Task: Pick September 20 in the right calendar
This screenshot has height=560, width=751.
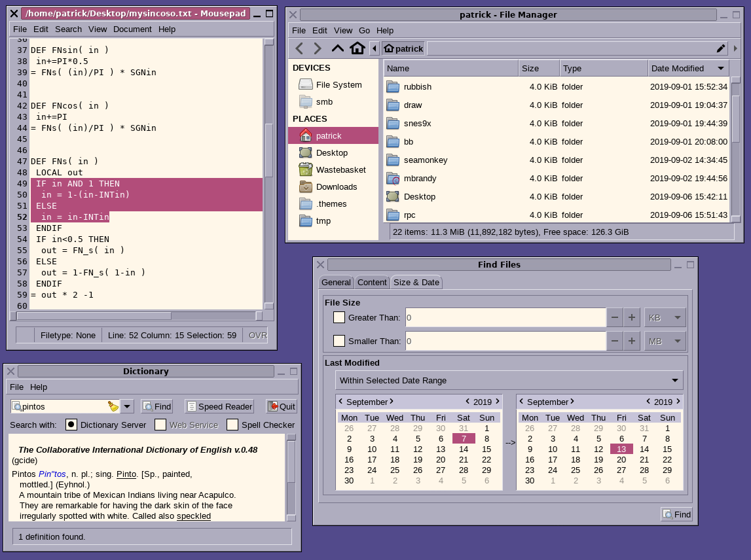Action: click(x=621, y=459)
